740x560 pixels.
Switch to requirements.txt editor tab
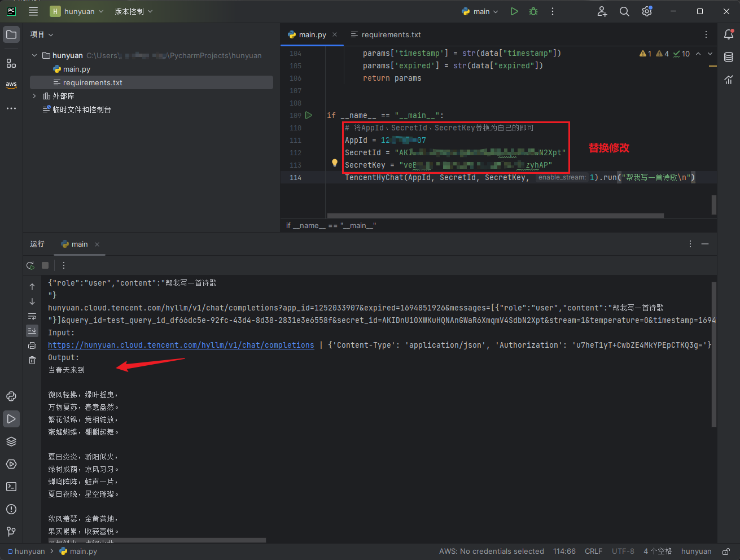point(386,34)
